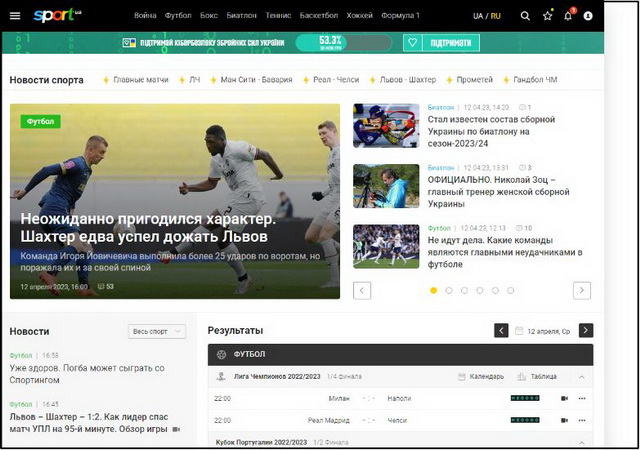Image resolution: width=640 pixels, height=450 pixels.
Task: Open the Баскетбол menu item
Action: pyautogui.click(x=319, y=16)
